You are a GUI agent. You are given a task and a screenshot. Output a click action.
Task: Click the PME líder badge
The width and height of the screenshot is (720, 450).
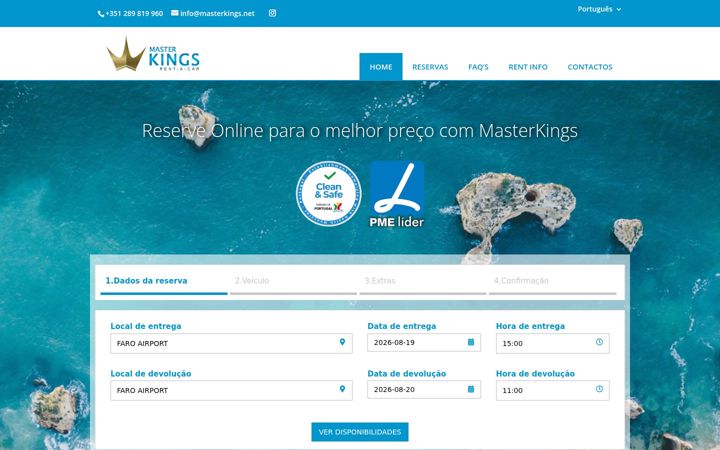397,194
